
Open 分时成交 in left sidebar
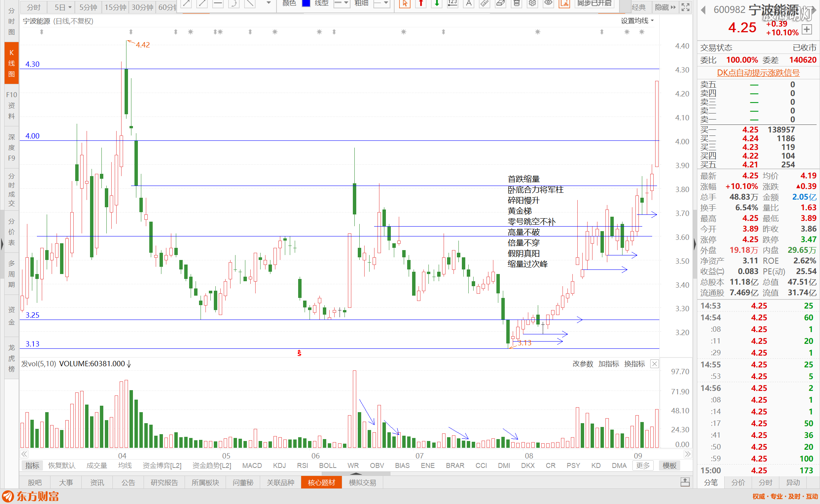[11, 190]
